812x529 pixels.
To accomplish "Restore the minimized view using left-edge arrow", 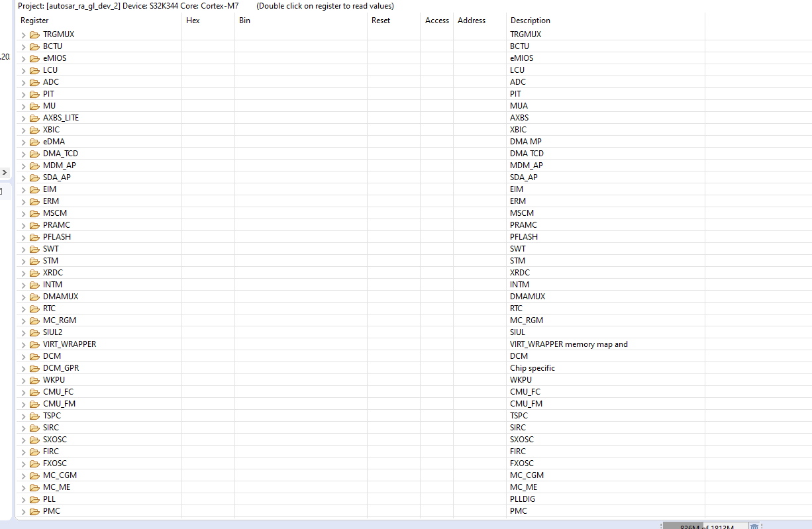I will [5, 171].
